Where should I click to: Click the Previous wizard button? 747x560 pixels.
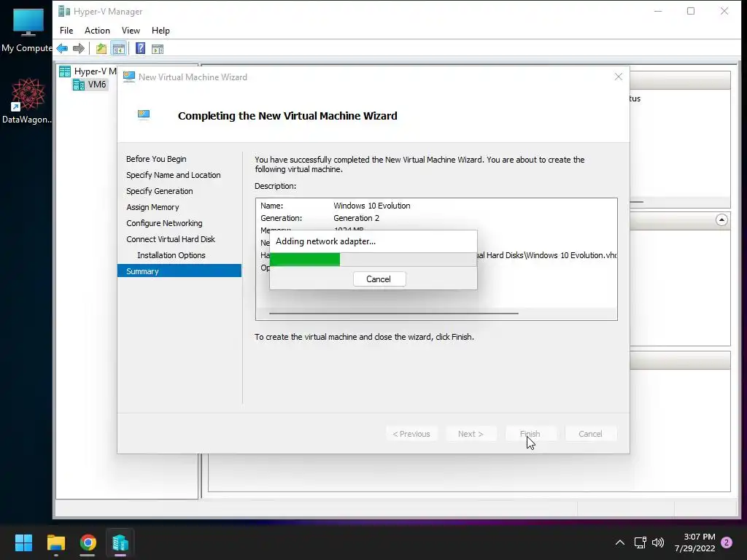point(411,434)
